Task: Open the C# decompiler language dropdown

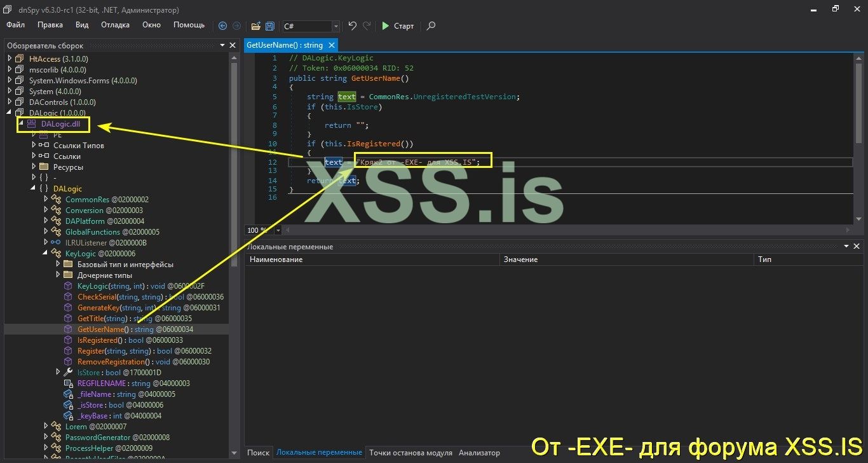Action: tap(335, 26)
